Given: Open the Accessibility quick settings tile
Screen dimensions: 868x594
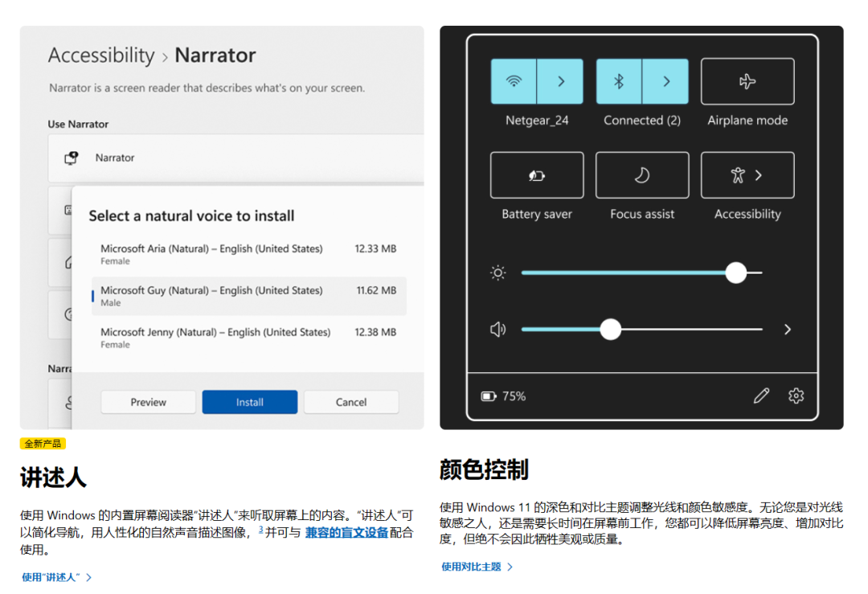Looking at the screenshot, I should tap(747, 175).
